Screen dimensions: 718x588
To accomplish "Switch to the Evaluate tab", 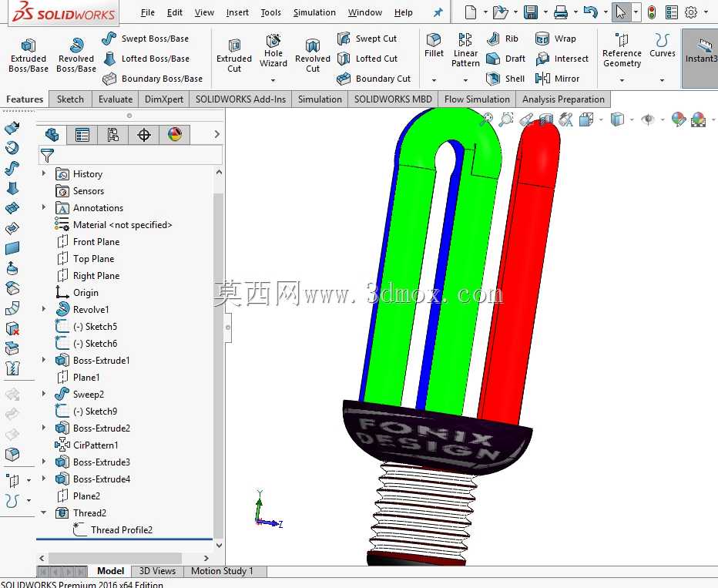I will coord(116,99).
